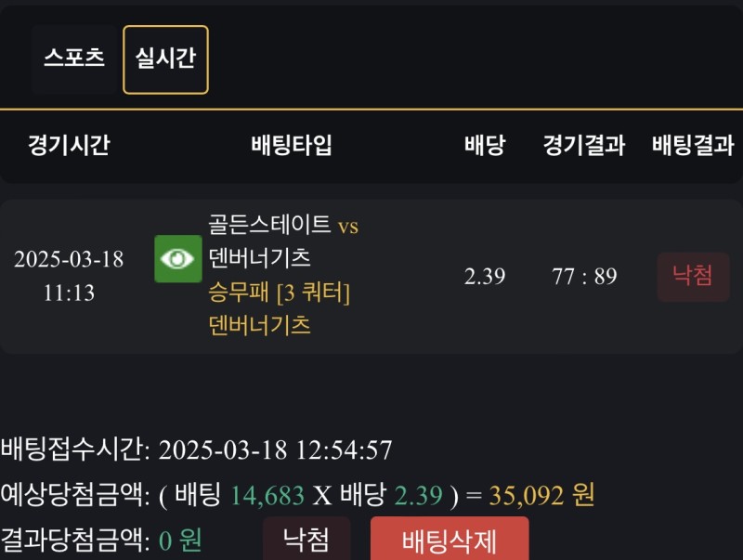
Task: Click the 14,683 bet amount value
Action: (267, 496)
